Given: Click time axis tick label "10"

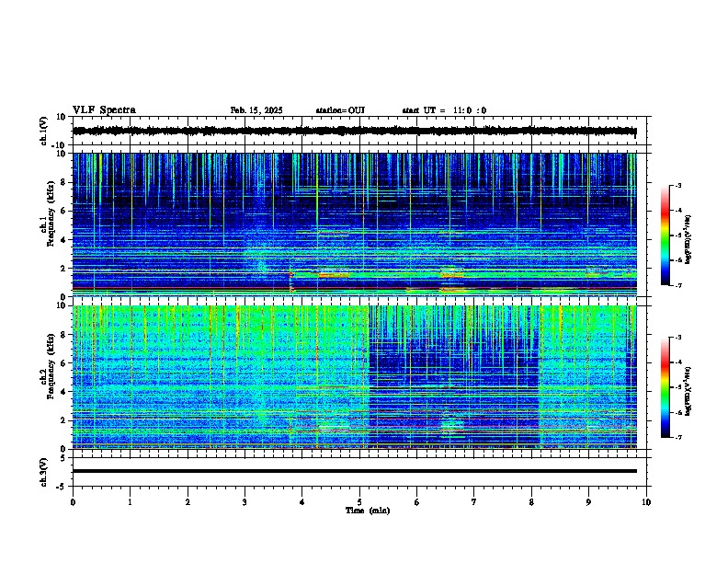Looking at the screenshot, I should coord(646,502).
